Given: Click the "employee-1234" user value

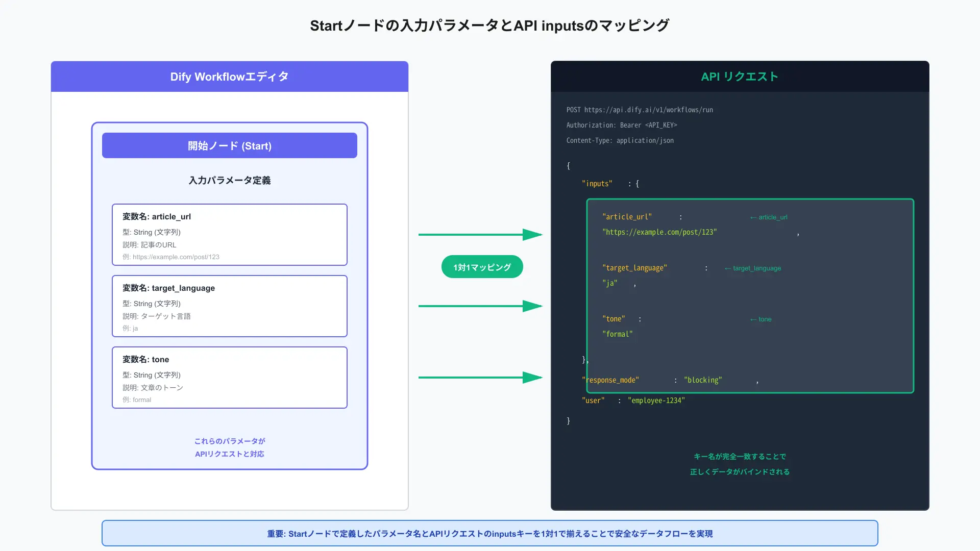Looking at the screenshot, I should click(656, 400).
